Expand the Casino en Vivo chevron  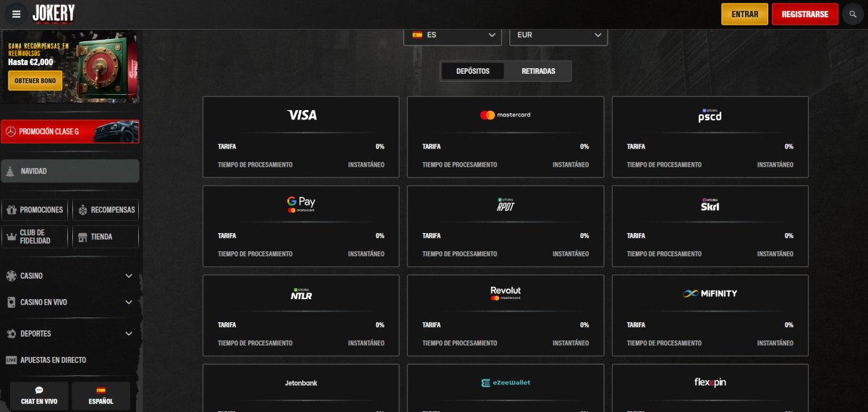click(129, 302)
